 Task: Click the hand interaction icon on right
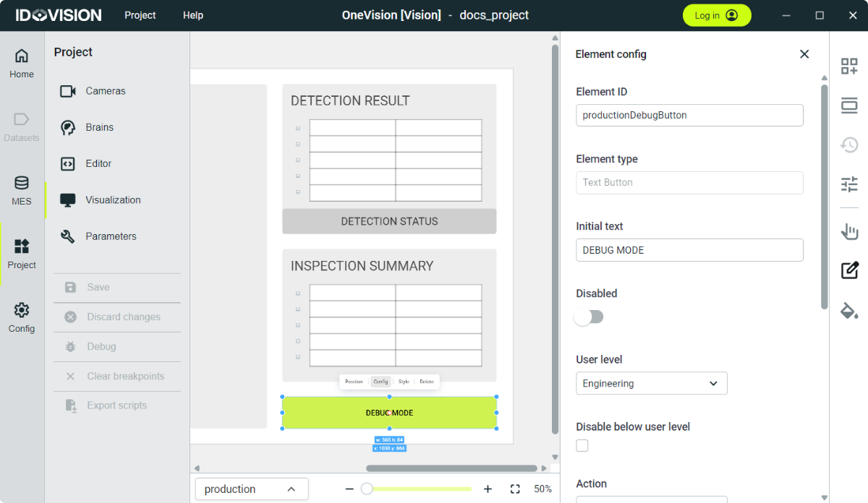[x=849, y=231]
